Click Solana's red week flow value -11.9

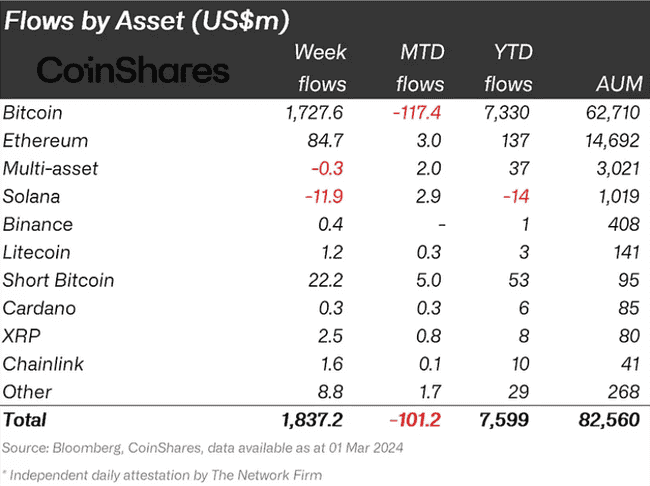click(324, 196)
